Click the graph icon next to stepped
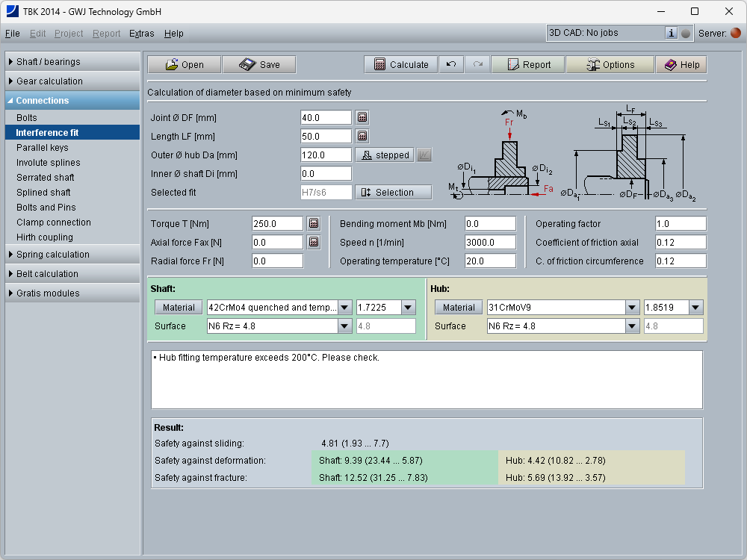 [424, 155]
